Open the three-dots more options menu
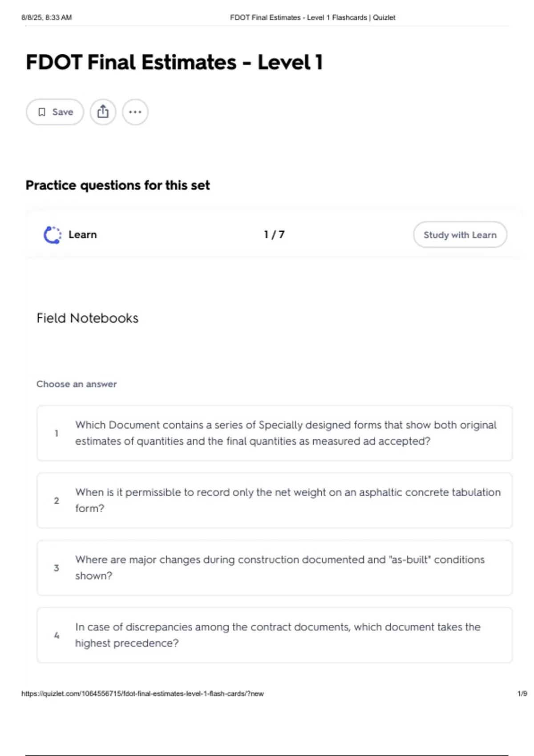534x756 pixels. point(135,112)
